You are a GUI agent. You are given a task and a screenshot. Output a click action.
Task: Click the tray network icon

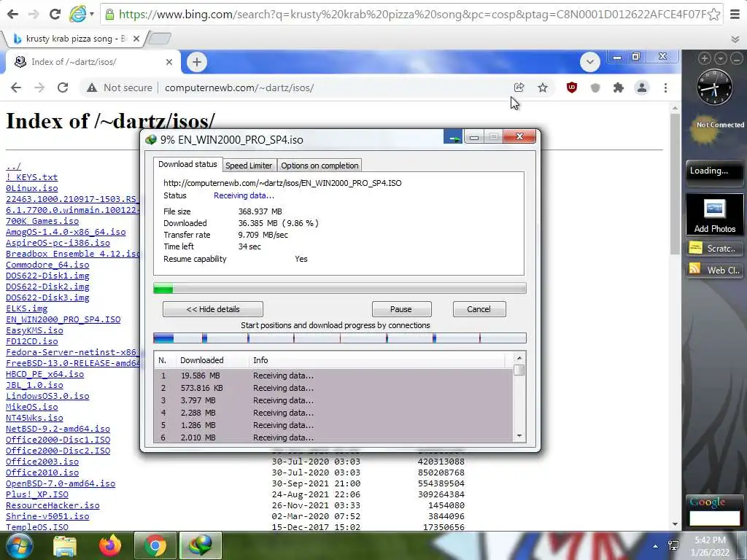point(673,545)
